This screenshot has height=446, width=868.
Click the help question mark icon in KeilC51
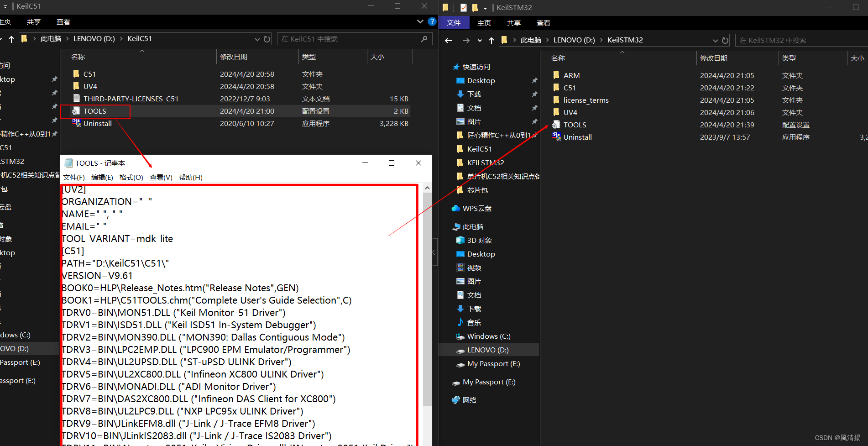[432, 21]
